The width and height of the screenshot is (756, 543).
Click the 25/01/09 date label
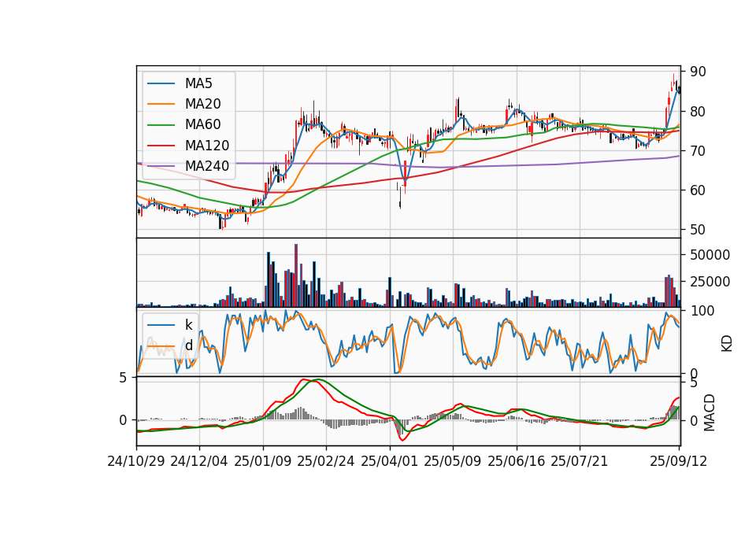coord(263,461)
